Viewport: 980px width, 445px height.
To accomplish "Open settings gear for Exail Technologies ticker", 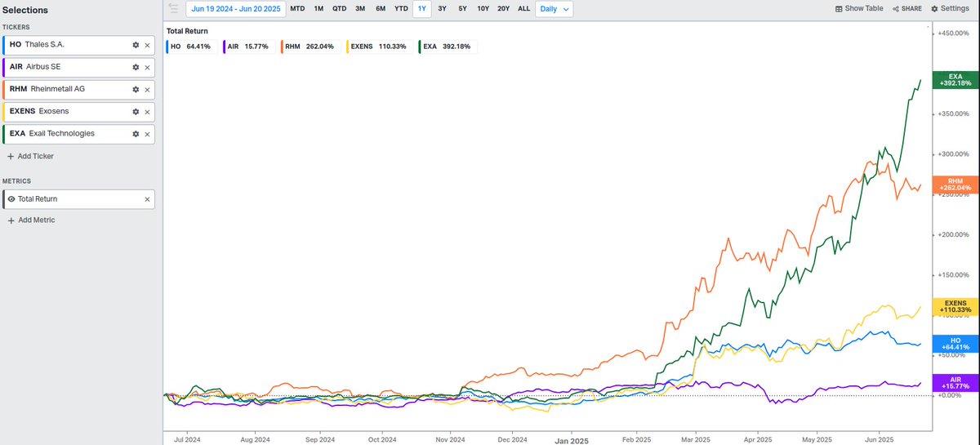I will 136,133.
